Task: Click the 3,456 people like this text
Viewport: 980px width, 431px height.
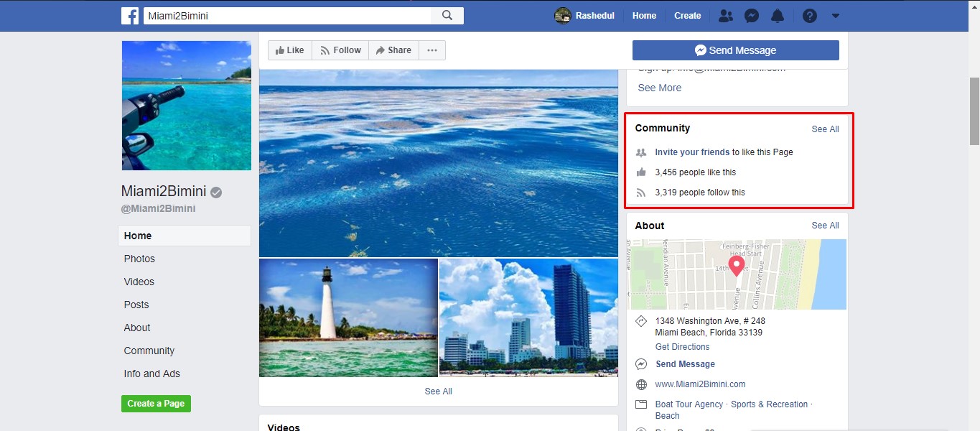Action: click(695, 172)
